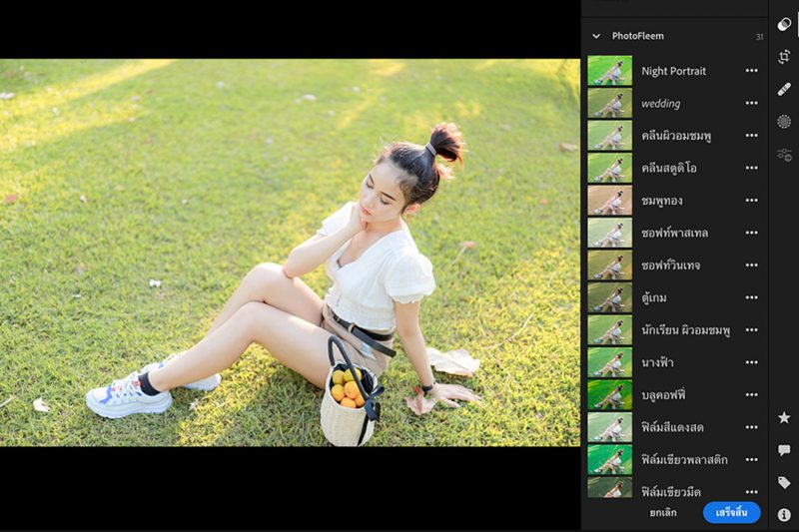Screen dimensions: 799x532
Task: Open three-dot menu for ฟิล์มสีแดงสด preset
Action: point(752,427)
